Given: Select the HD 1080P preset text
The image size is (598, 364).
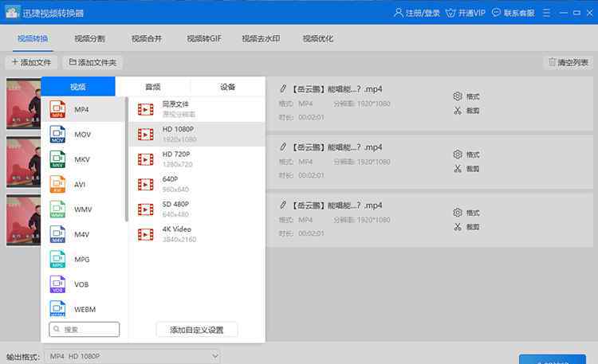Looking at the screenshot, I should [x=178, y=129].
